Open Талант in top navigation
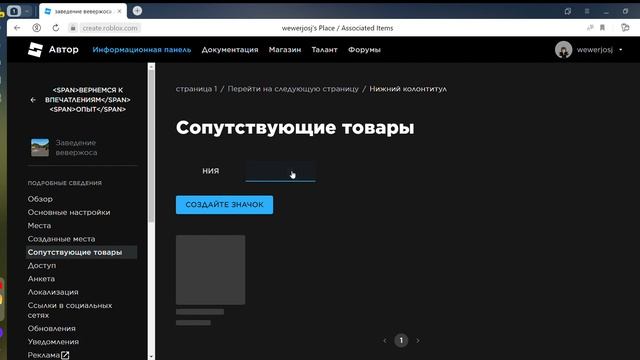The height and width of the screenshot is (360, 640). [x=324, y=50]
